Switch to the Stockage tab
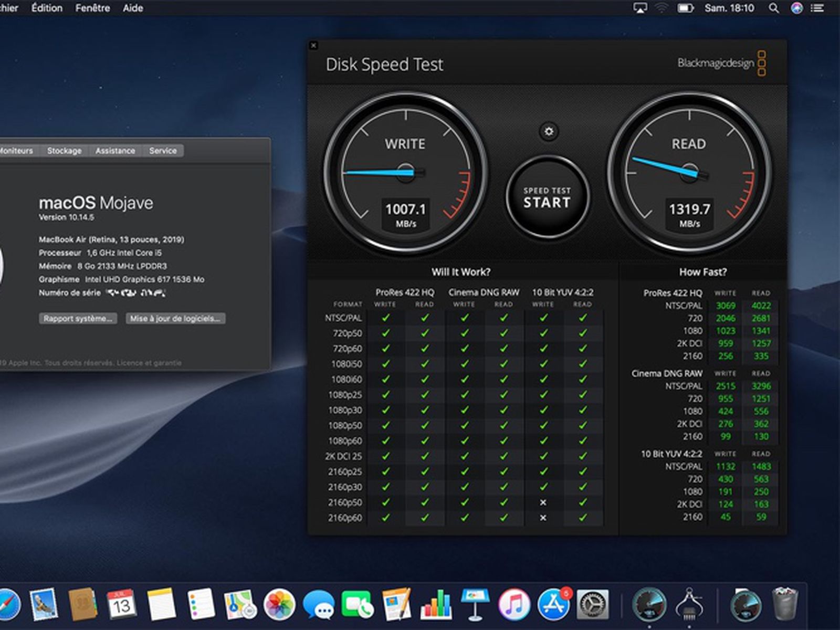Viewport: 840px width, 630px height. pyautogui.click(x=64, y=151)
